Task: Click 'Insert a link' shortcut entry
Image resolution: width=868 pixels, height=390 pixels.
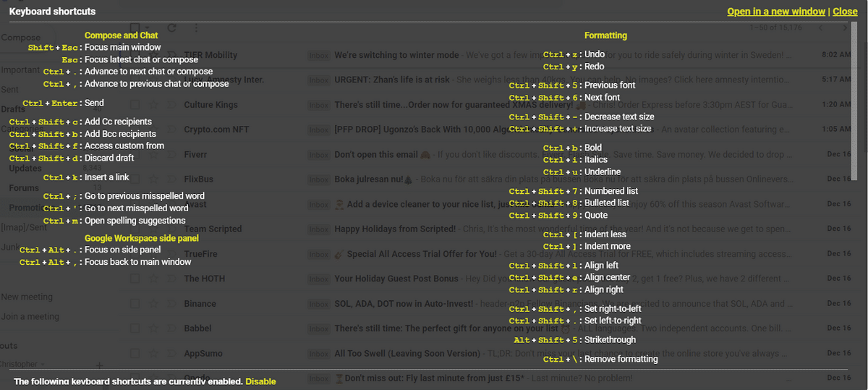Action: (109, 177)
